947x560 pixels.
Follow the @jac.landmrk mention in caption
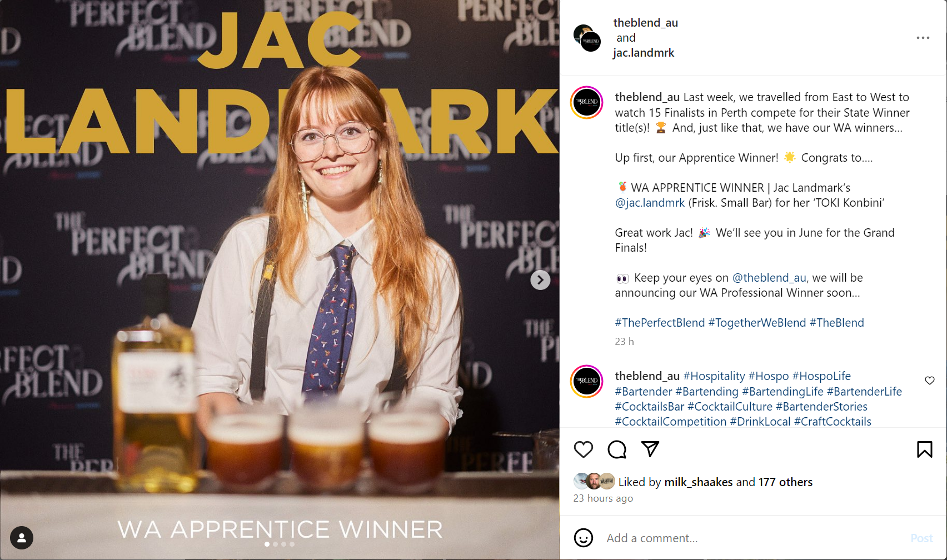[x=650, y=203]
